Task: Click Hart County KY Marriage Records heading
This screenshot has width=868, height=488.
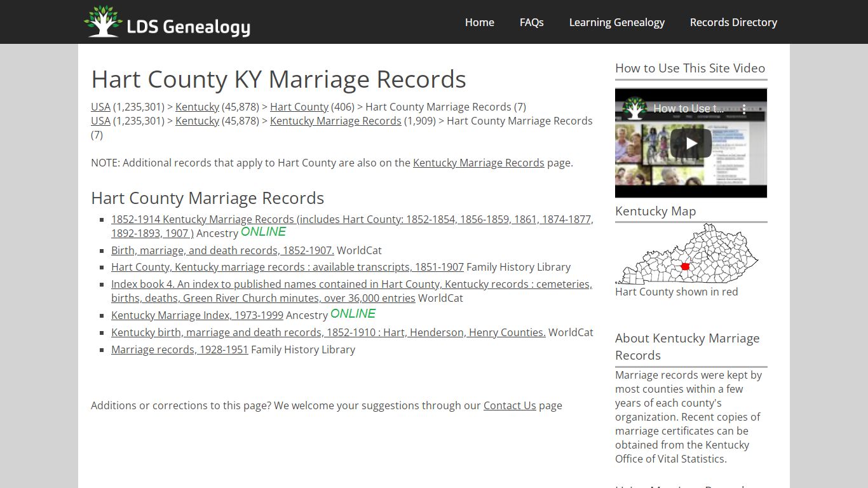Action: pyautogui.click(x=278, y=79)
